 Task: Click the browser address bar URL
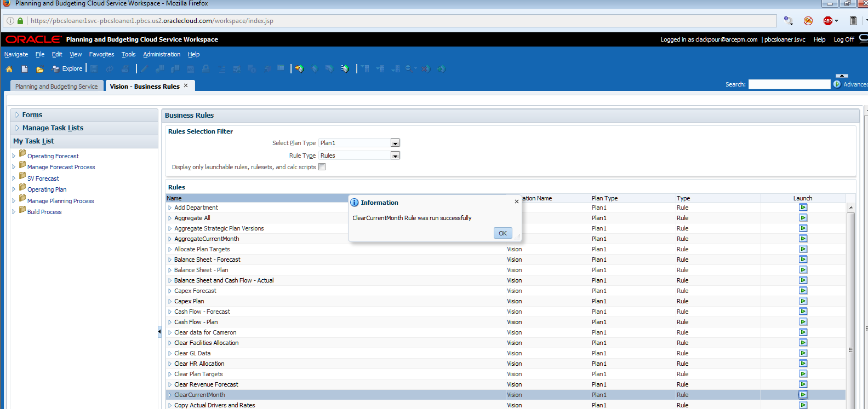click(152, 21)
